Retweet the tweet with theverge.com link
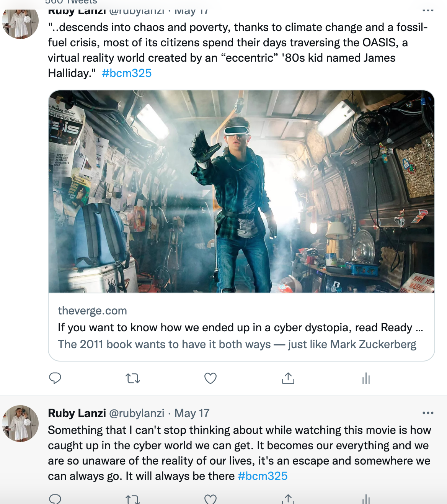The height and width of the screenshot is (504, 447). tap(133, 378)
